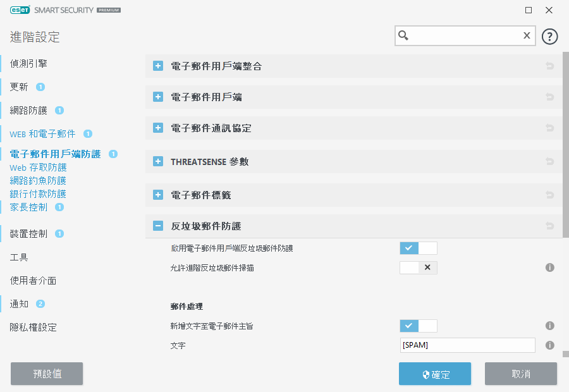
Task: Clear the search box with X icon
Action: point(526,36)
